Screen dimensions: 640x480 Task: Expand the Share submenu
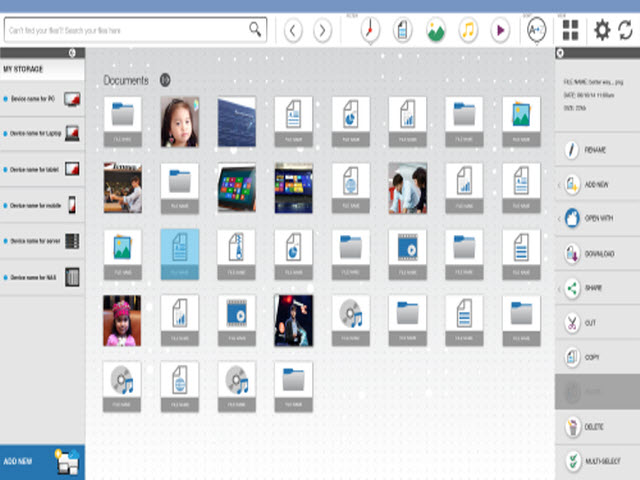coord(559,289)
